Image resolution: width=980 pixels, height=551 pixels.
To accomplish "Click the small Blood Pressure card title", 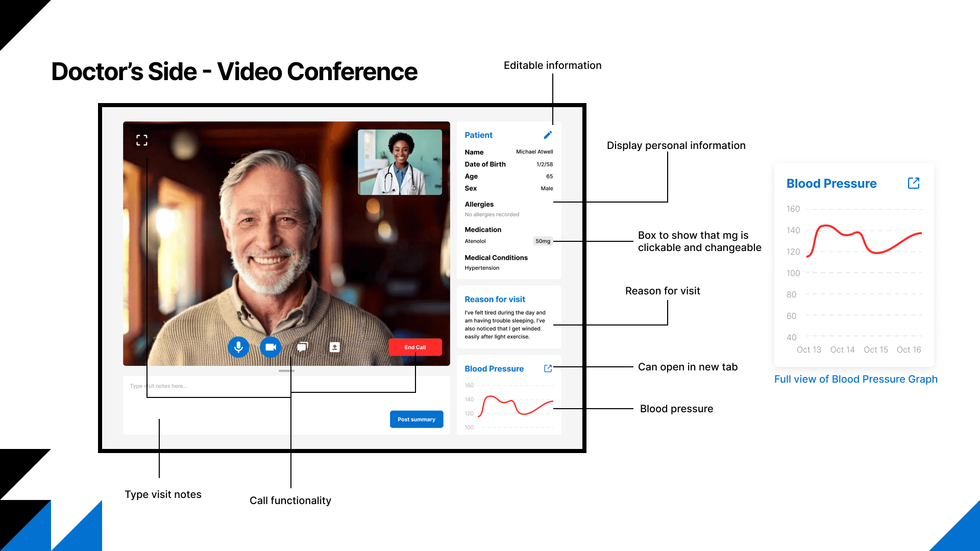I will point(494,369).
